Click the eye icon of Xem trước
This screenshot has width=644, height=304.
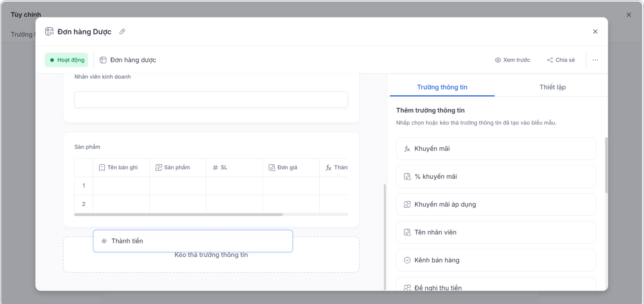[498, 60]
